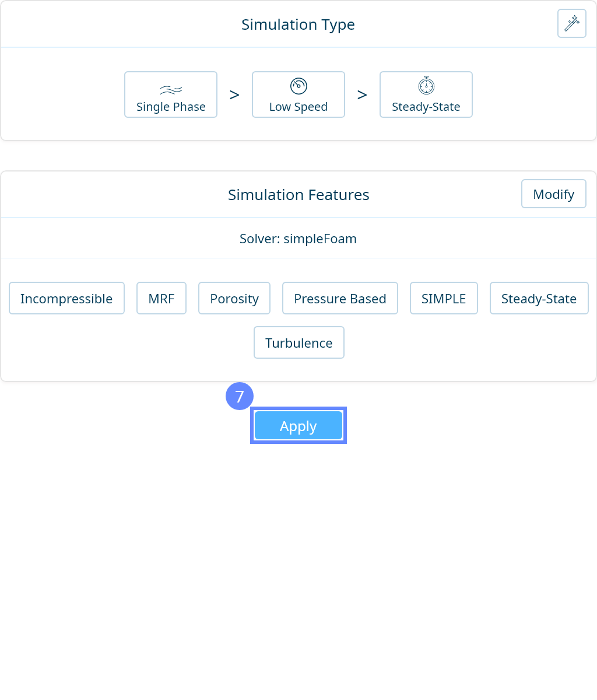Select the Pressure Based feature tag

pyautogui.click(x=340, y=298)
